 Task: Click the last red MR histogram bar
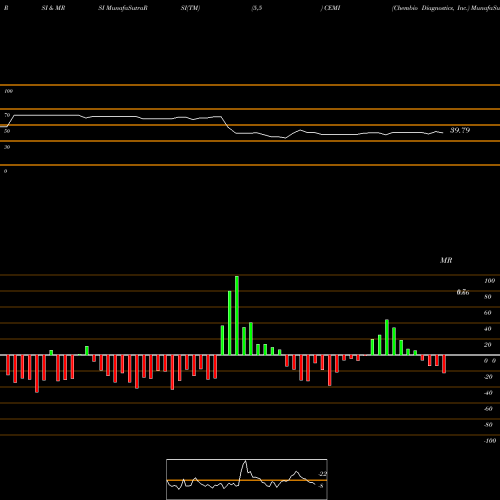pyautogui.click(x=444, y=364)
